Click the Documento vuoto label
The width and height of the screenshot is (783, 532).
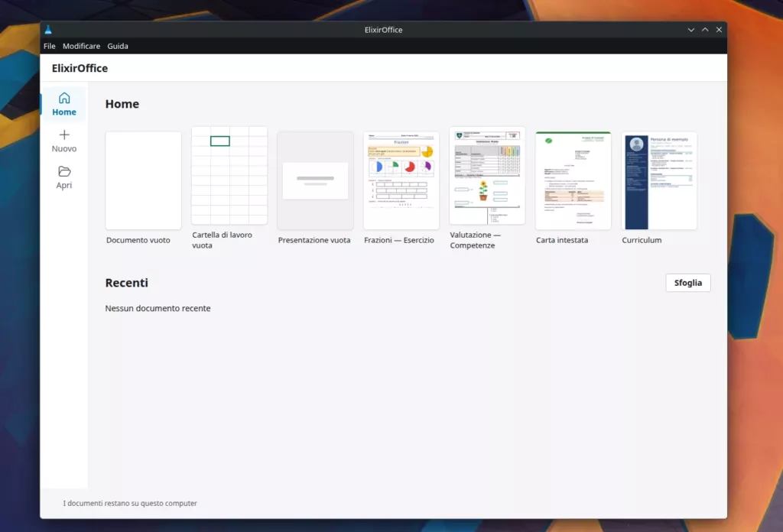coord(138,240)
